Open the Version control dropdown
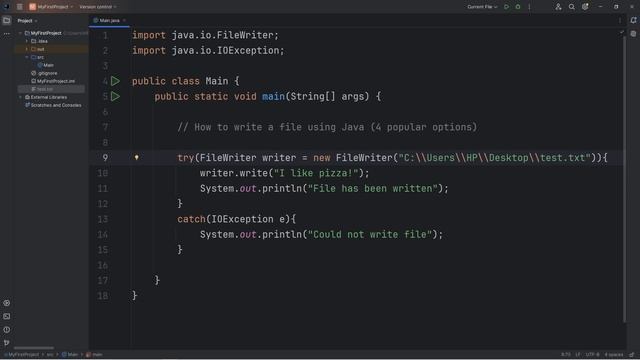This screenshot has height=360, width=640. coord(98,7)
